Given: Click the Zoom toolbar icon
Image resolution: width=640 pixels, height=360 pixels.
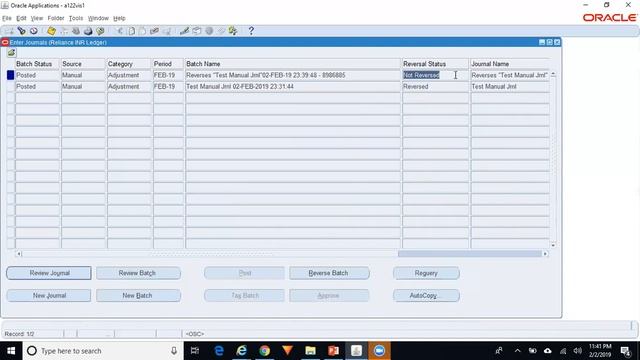Looking at the screenshot, I should [x=197, y=31].
